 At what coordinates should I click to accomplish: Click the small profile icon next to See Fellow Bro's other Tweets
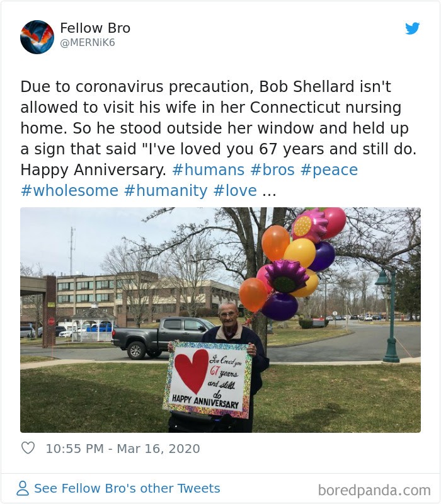(23, 488)
